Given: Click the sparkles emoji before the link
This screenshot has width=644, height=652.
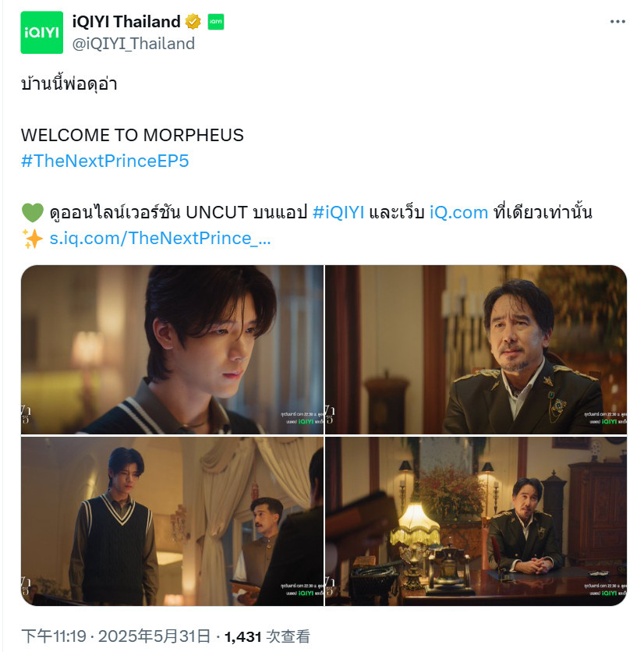Looking at the screenshot, I should [x=33, y=239].
